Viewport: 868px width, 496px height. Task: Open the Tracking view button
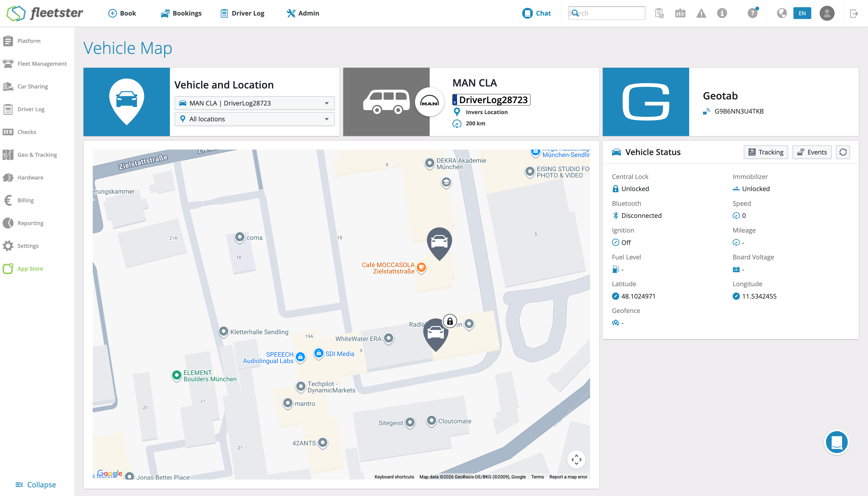765,152
